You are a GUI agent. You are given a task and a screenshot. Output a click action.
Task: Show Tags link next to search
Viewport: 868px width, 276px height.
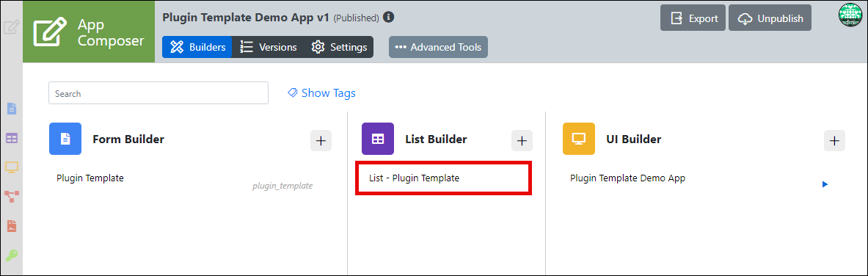coord(321,93)
